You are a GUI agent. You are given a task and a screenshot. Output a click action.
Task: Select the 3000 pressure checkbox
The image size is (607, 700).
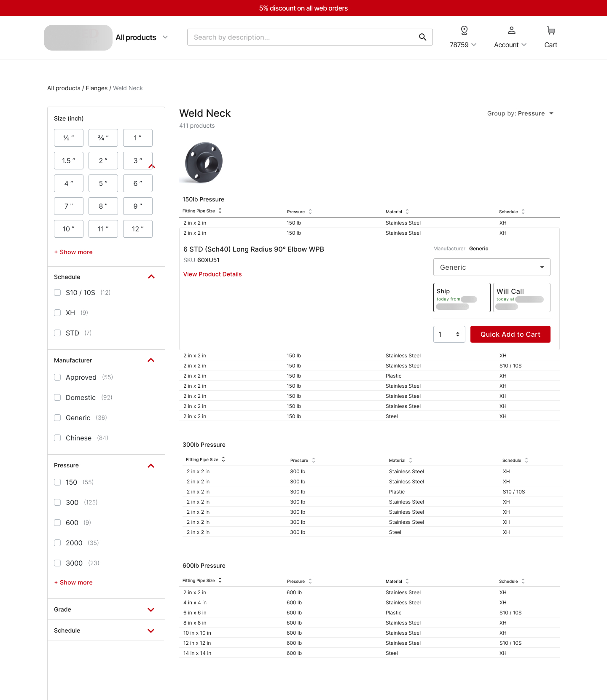click(57, 563)
